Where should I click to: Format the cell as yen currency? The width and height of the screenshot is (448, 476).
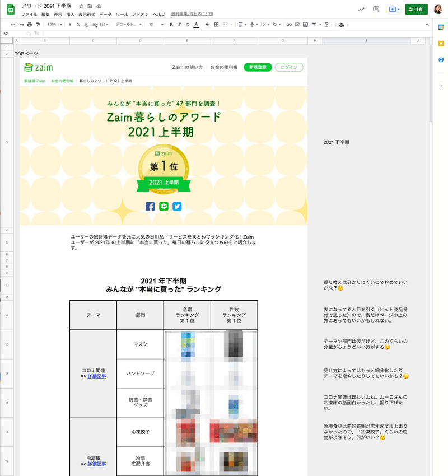click(x=70, y=25)
